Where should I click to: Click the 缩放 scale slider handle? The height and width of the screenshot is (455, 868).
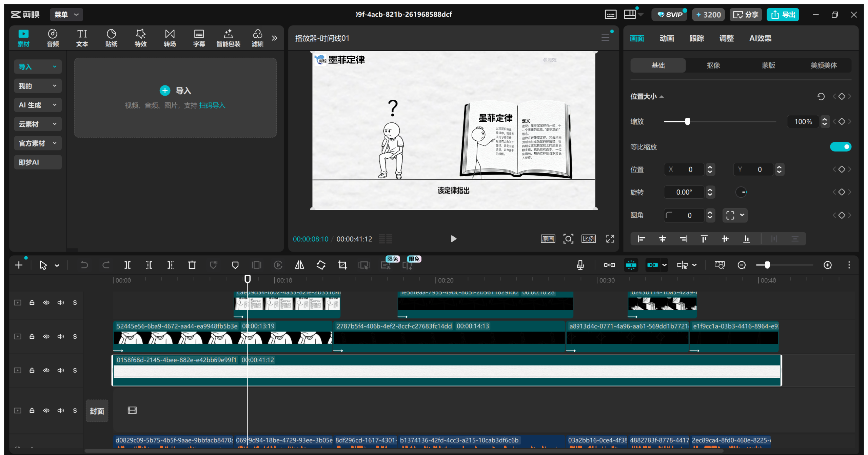click(x=687, y=122)
